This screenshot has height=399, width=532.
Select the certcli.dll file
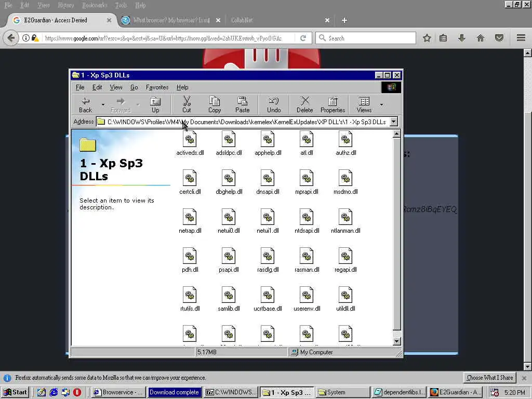click(190, 182)
